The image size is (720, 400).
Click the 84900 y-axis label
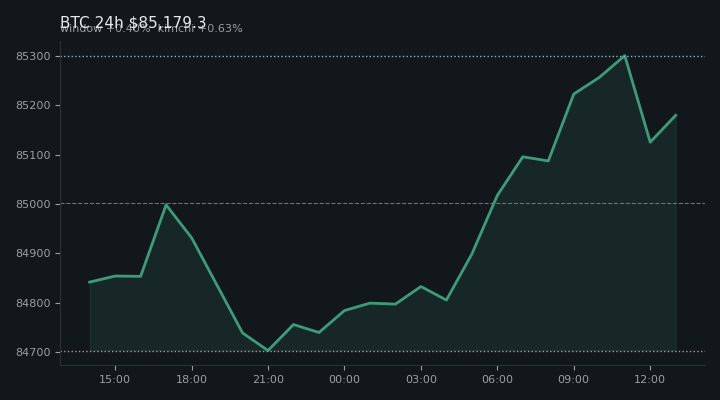33,254
